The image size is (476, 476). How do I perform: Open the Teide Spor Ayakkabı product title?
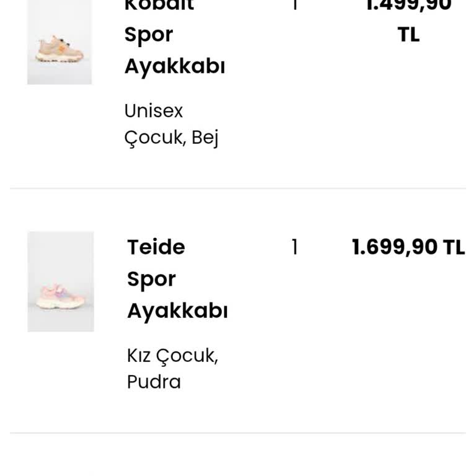click(x=177, y=279)
